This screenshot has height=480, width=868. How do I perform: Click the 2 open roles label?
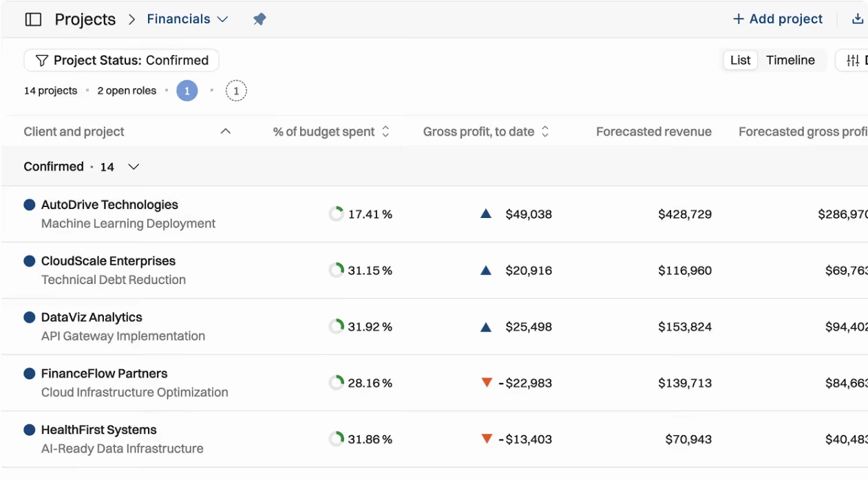(127, 91)
